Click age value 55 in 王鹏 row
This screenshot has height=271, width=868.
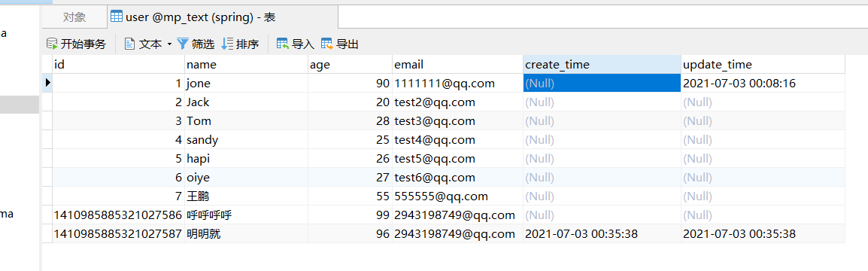point(350,196)
